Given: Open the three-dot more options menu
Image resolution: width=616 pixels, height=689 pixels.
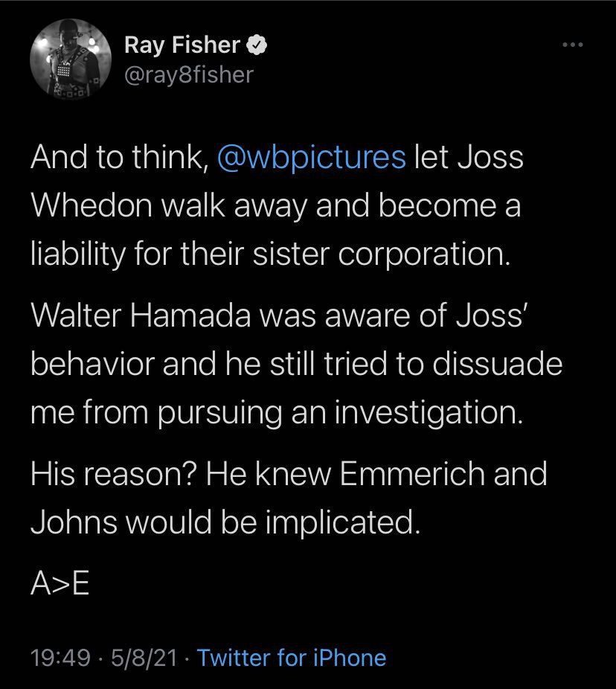Looking at the screenshot, I should [x=571, y=46].
